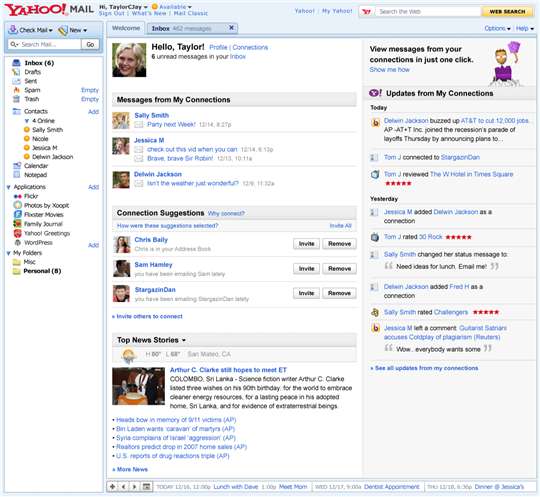540x497 pixels.
Task: Open the Yahoo! Greetings icon
Action: coord(18,233)
